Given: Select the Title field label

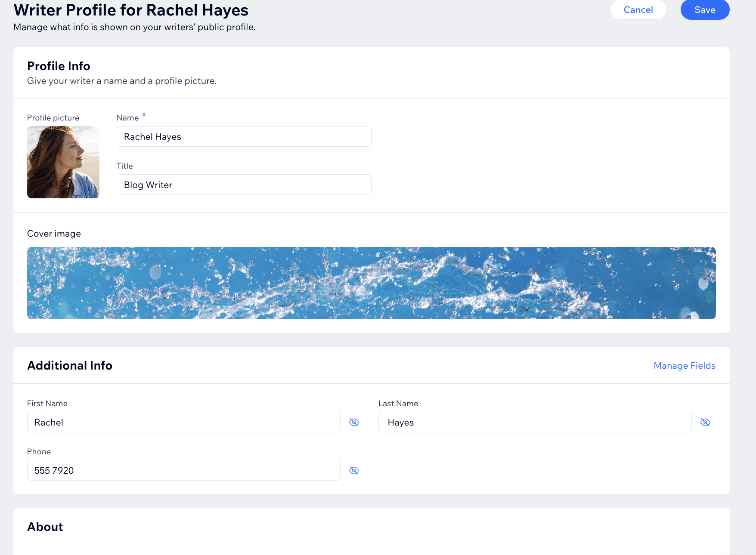Looking at the screenshot, I should pyautogui.click(x=124, y=166).
